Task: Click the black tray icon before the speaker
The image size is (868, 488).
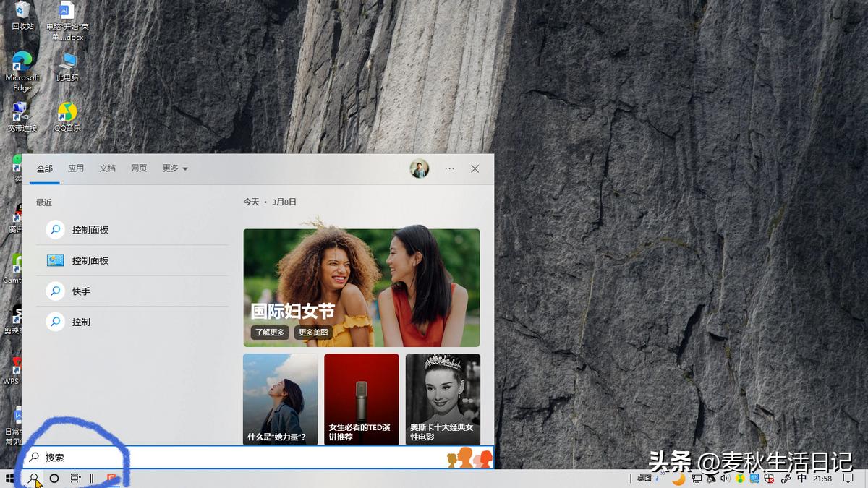Action: click(711, 479)
